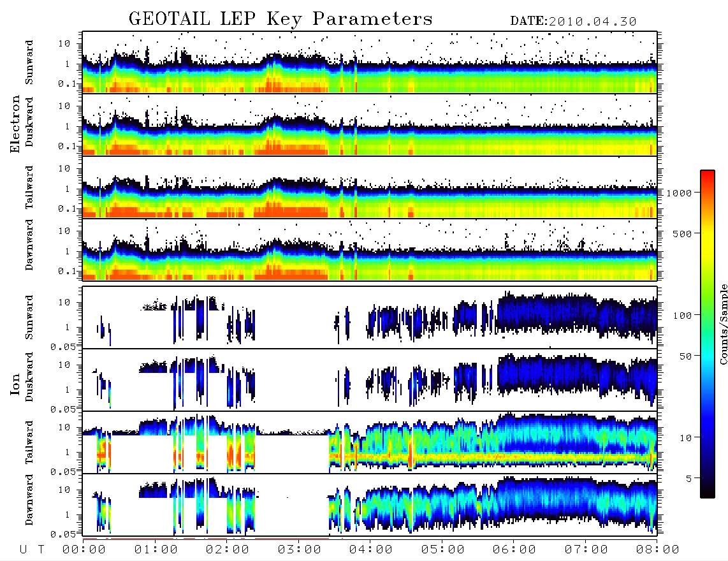The height and width of the screenshot is (561, 728).
Task: Click the 0.05 tick of Ion Sunward panel
Action: (62, 347)
